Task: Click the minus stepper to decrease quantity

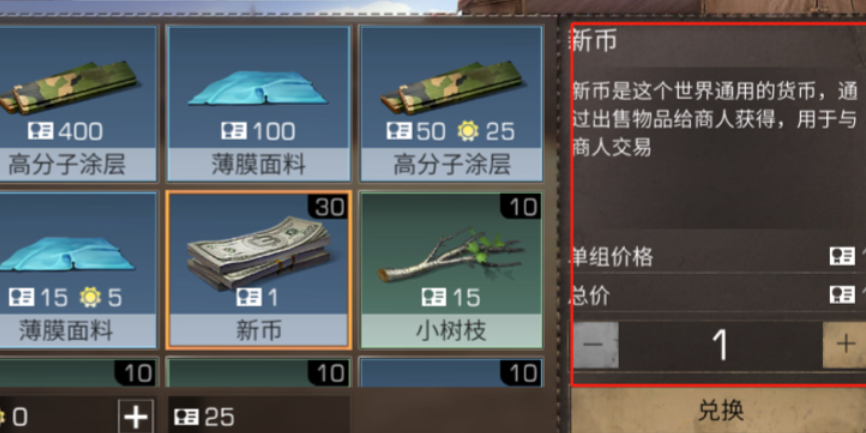Action: coord(595,345)
